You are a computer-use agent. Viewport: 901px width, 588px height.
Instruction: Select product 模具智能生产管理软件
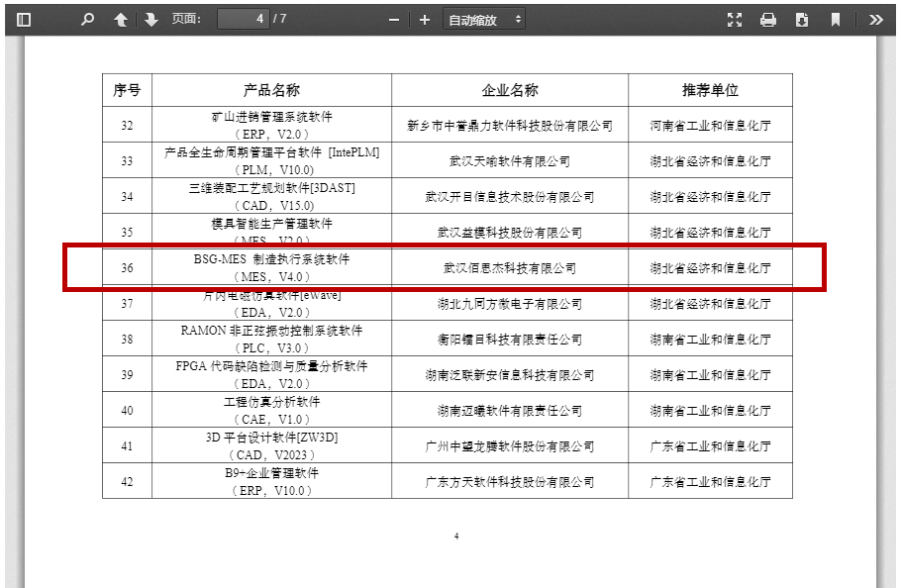tap(272, 224)
